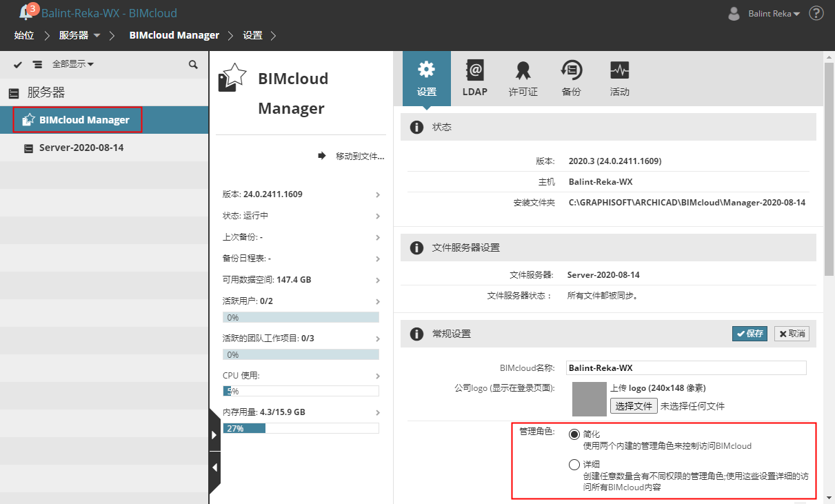Open the 活动 activity tab
Image resolution: width=835 pixels, height=504 pixels.
pyautogui.click(x=619, y=78)
